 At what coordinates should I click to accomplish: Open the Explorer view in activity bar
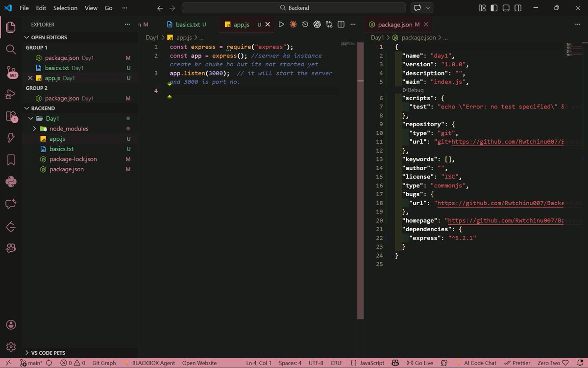coord(11,27)
